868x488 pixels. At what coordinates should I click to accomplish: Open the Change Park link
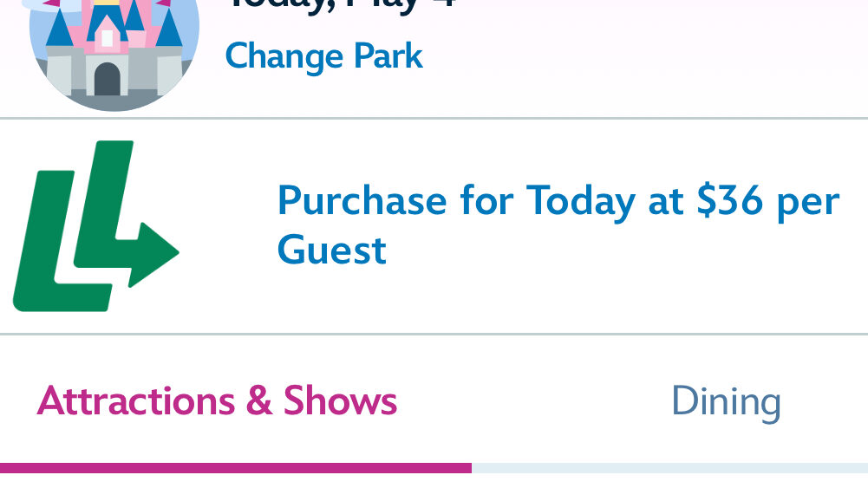click(323, 56)
